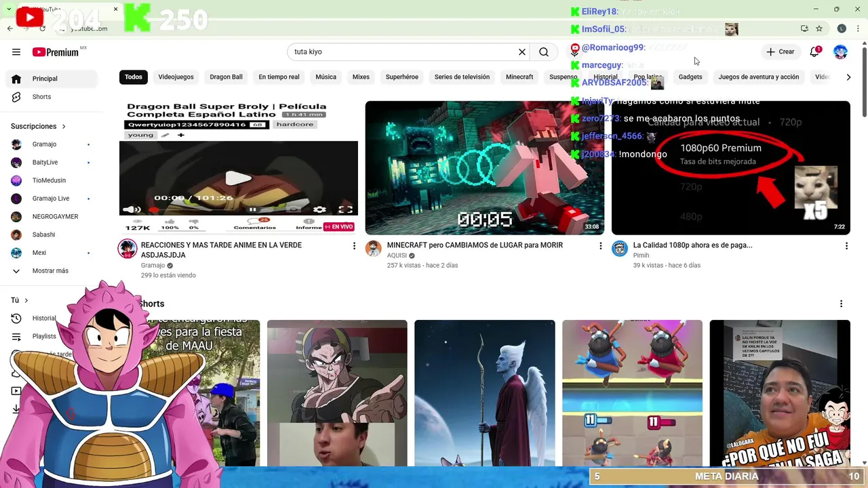Click the browser reload icon
Screen dimensions: 868x488
coord(43,28)
